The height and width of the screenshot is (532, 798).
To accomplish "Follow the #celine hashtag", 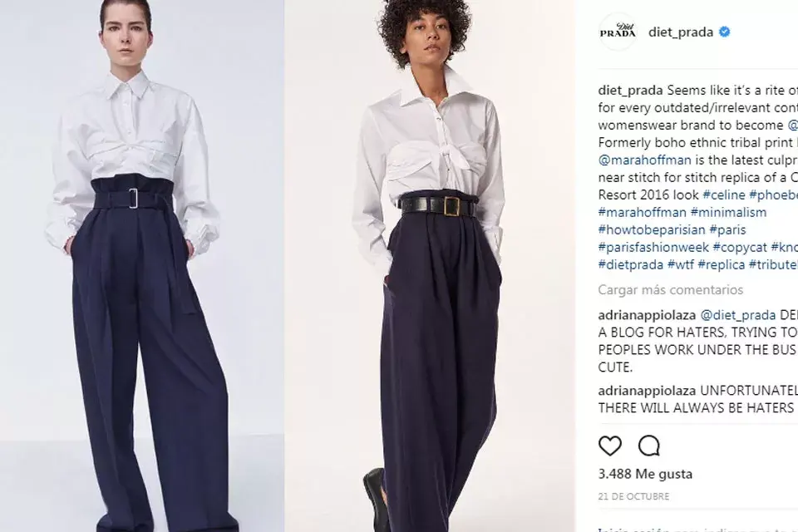I will 724,195.
